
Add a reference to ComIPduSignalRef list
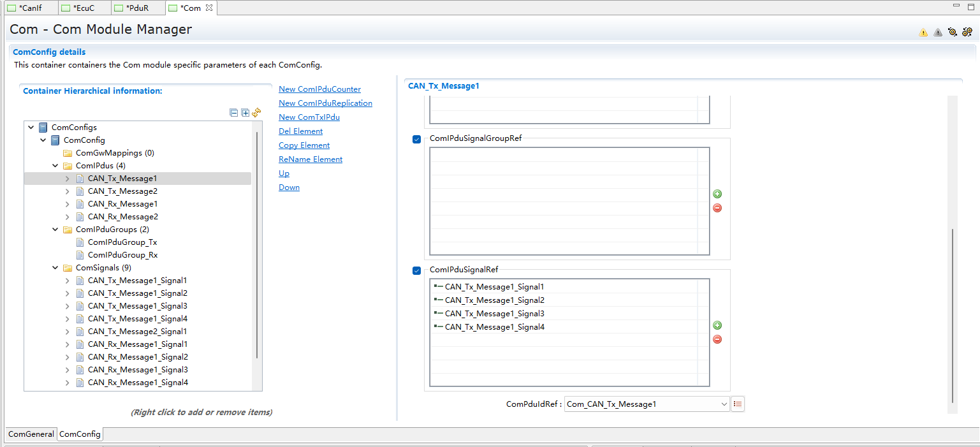(x=717, y=325)
